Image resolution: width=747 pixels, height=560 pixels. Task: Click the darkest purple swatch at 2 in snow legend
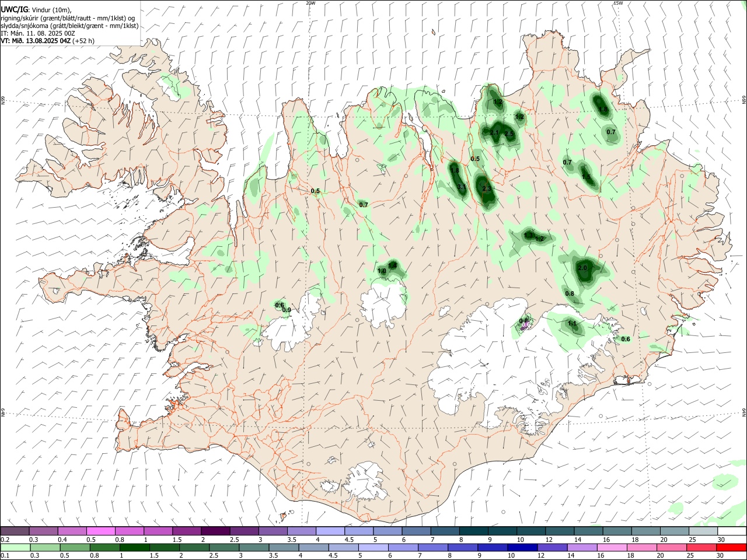(215, 531)
